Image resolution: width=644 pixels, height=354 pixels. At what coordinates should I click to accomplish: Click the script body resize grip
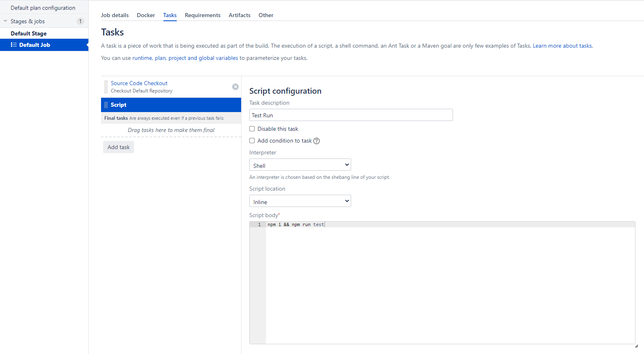(x=636, y=346)
